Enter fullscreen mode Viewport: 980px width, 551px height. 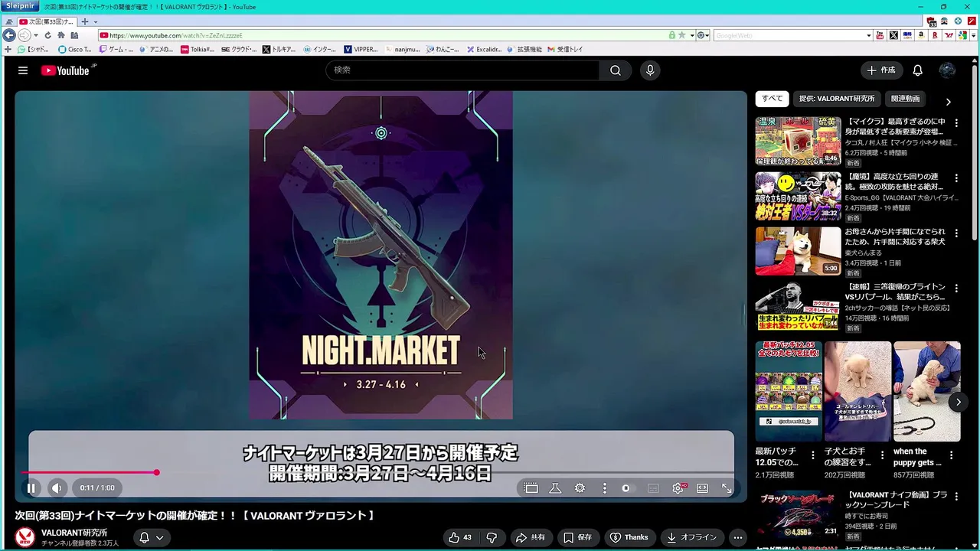tap(727, 487)
